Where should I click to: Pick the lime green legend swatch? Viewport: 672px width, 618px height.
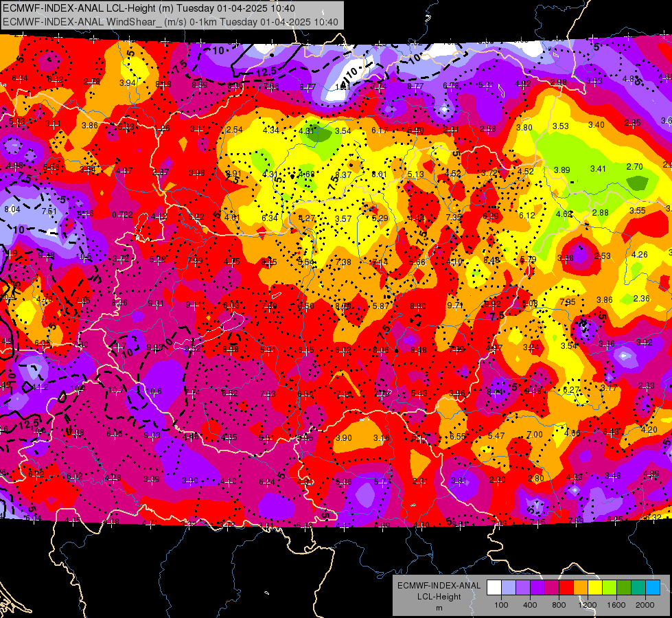610,588
